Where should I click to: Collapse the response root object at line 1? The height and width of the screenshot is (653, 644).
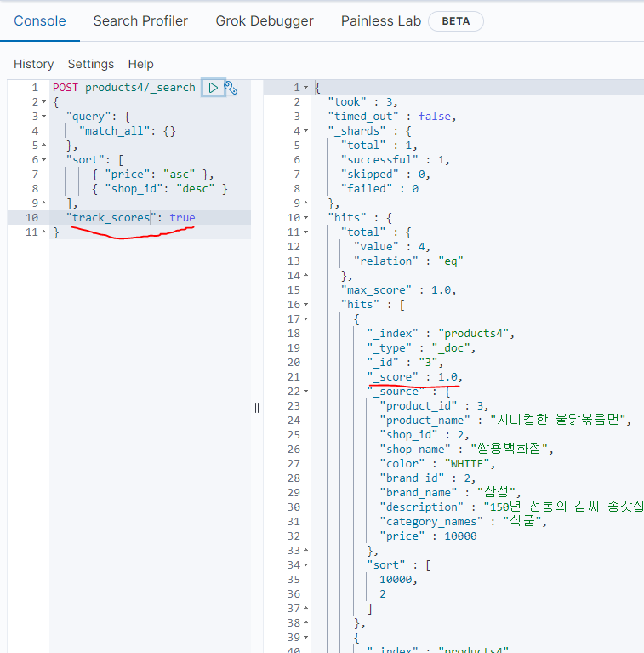(x=305, y=88)
